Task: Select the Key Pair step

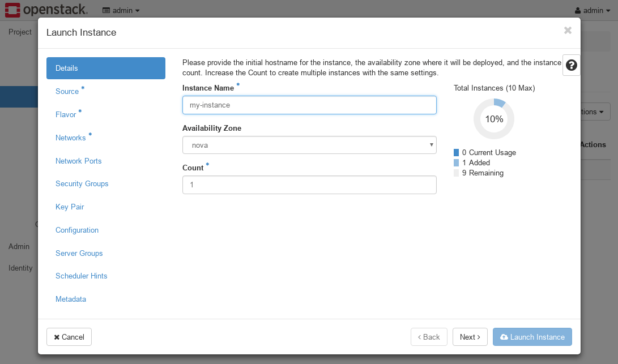Action: pyautogui.click(x=70, y=207)
